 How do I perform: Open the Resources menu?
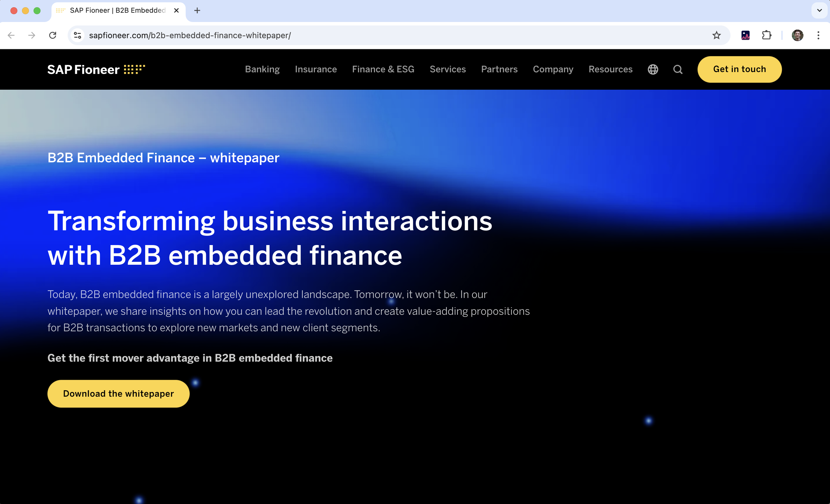click(x=610, y=69)
